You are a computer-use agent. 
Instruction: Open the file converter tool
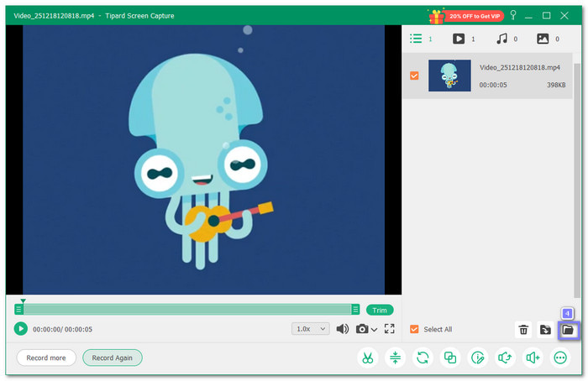point(423,358)
